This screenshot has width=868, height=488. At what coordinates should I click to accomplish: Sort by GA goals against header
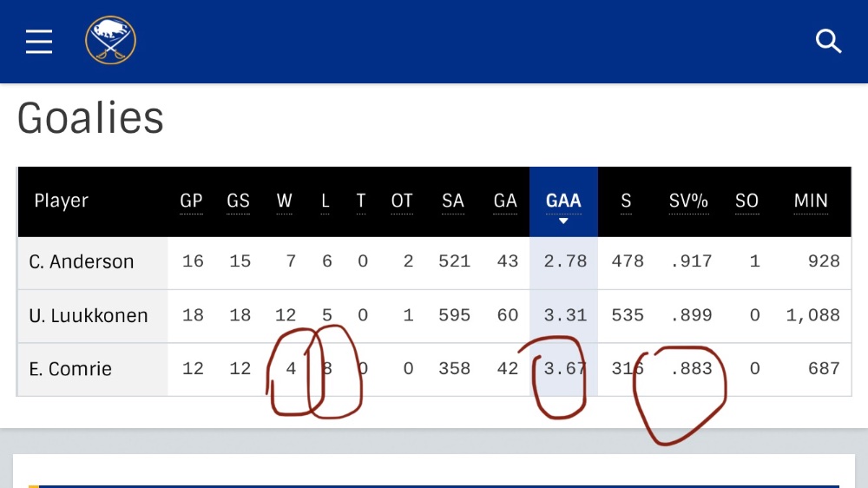(x=505, y=201)
